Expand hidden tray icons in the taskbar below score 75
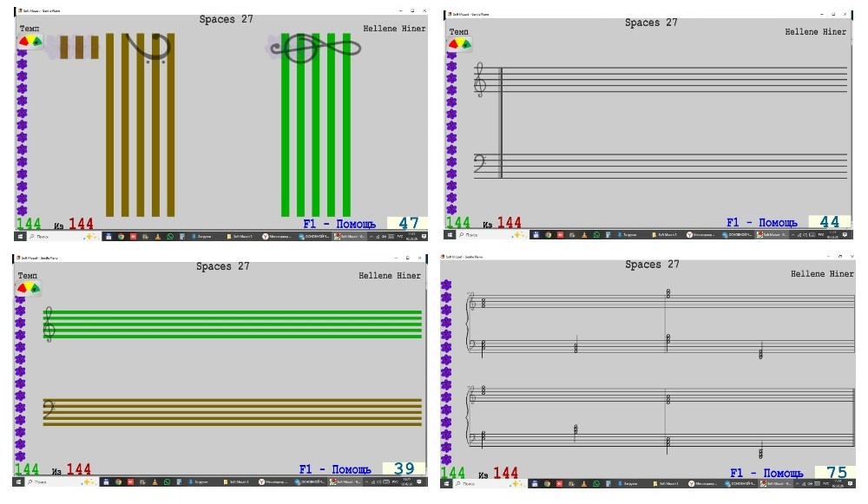The image size is (868, 504). click(x=799, y=483)
